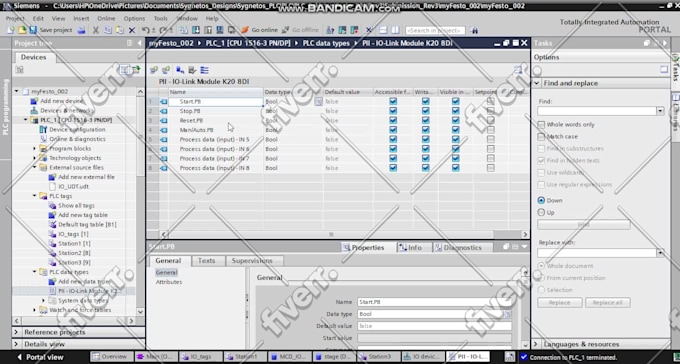
Task: Click Save project button
Action: pyautogui.click(x=51, y=30)
